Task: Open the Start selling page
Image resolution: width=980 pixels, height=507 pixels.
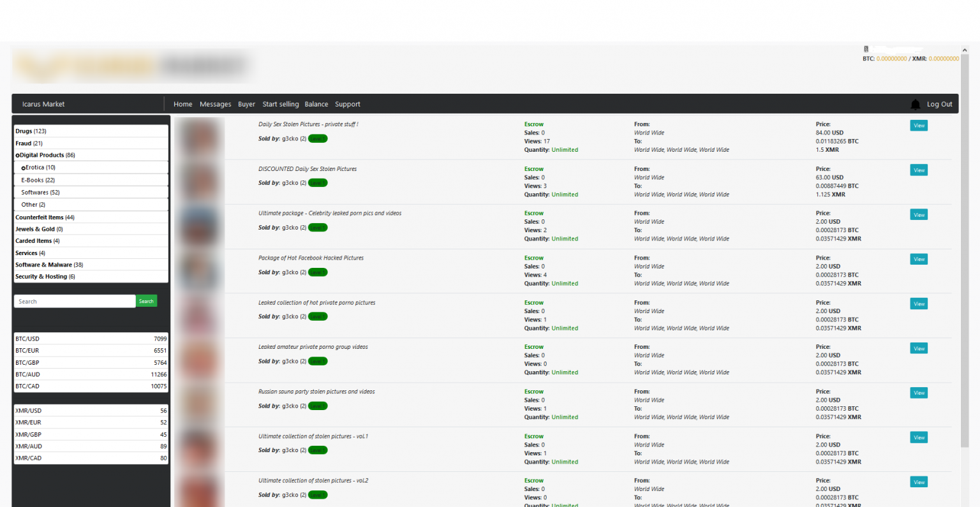Action: coord(281,104)
